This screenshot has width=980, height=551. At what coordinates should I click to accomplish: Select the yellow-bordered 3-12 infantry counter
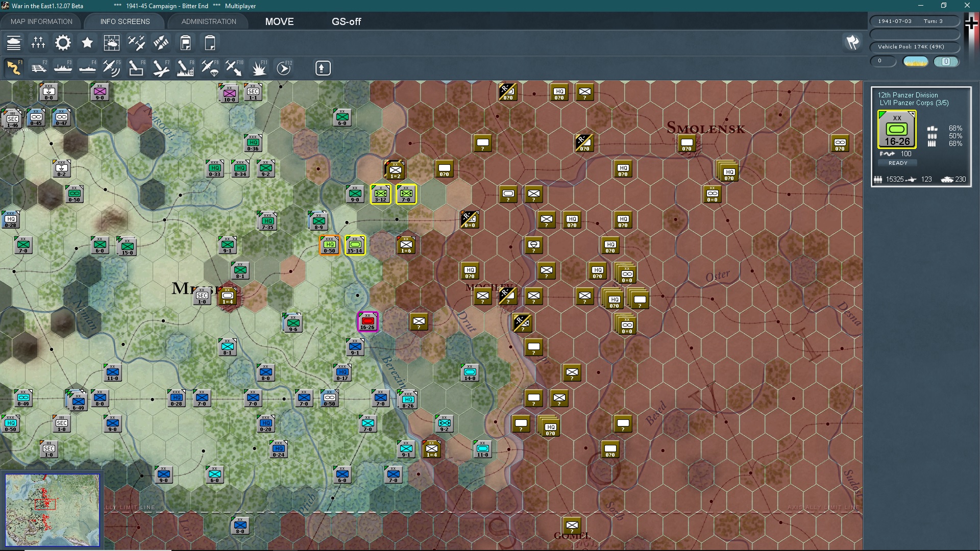pyautogui.click(x=381, y=194)
